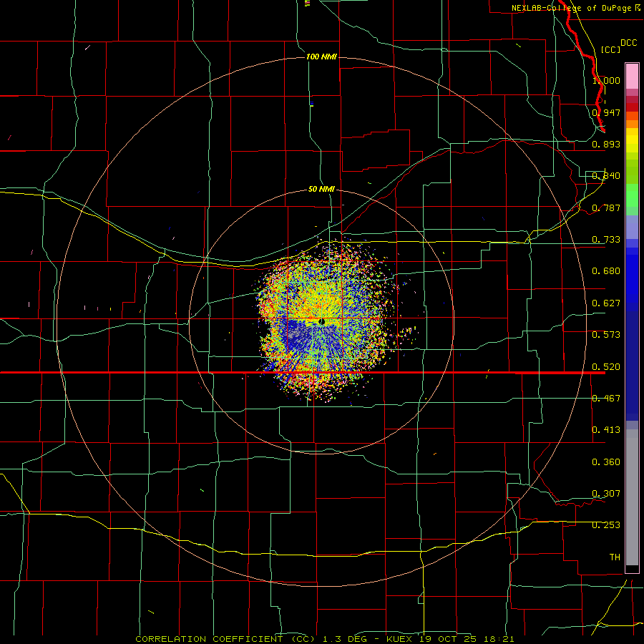Click the [CC] legend unit label
This screenshot has width=644, height=644.
pyautogui.click(x=610, y=49)
